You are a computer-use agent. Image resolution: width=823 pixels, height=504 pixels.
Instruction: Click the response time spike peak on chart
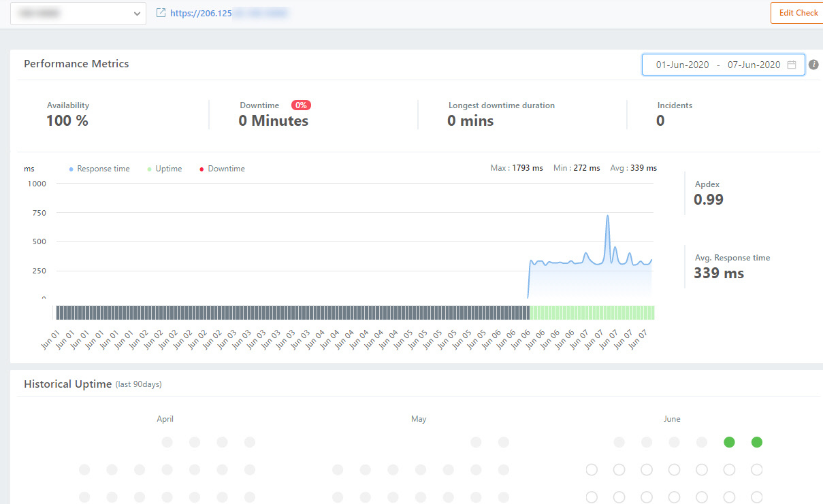click(x=607, y=216)
